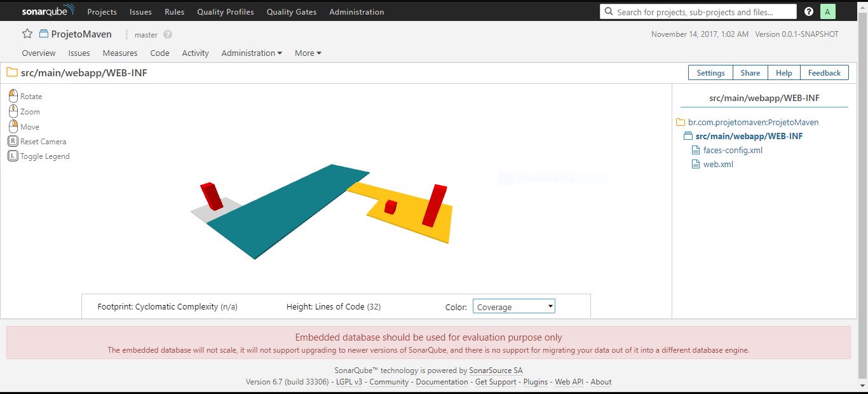
Task: Click the small red cube on yellow platform
Action: pyautogui.click(x=390, y=207)
